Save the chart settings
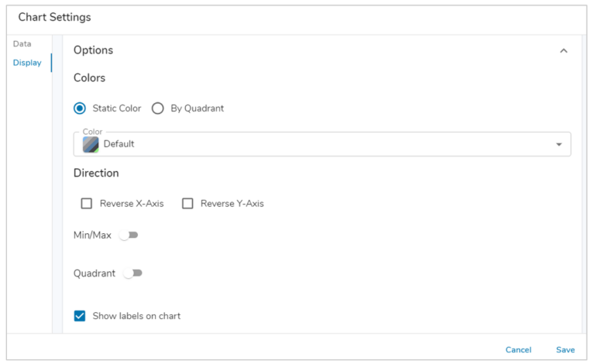 [x=566, y=350]
